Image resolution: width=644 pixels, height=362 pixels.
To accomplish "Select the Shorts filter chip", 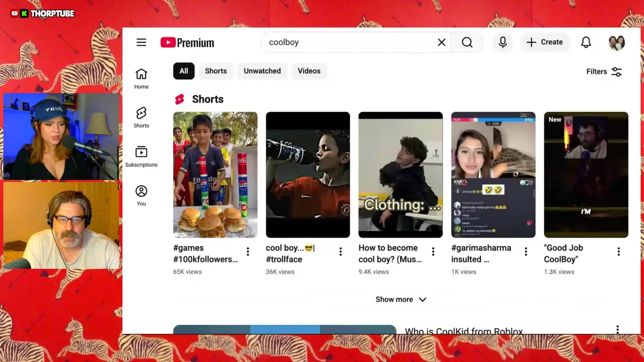I will click(216, 71).
